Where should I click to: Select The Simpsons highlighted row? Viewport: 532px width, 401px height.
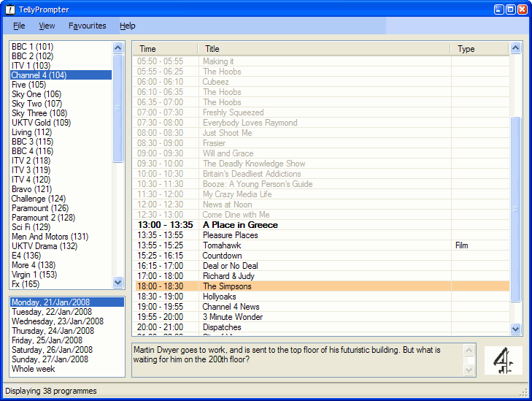[321, 286]
